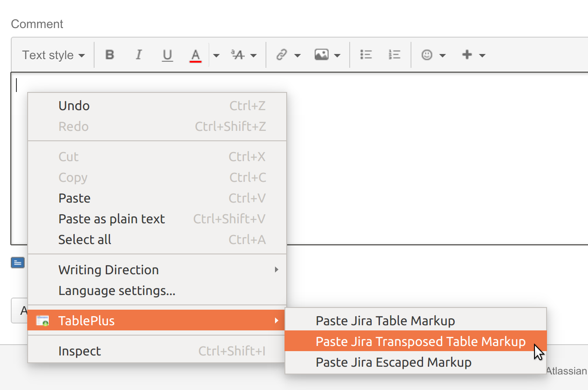Insert a numbered list
Viewport: 588px width, 390px height.
click(395, 55)
